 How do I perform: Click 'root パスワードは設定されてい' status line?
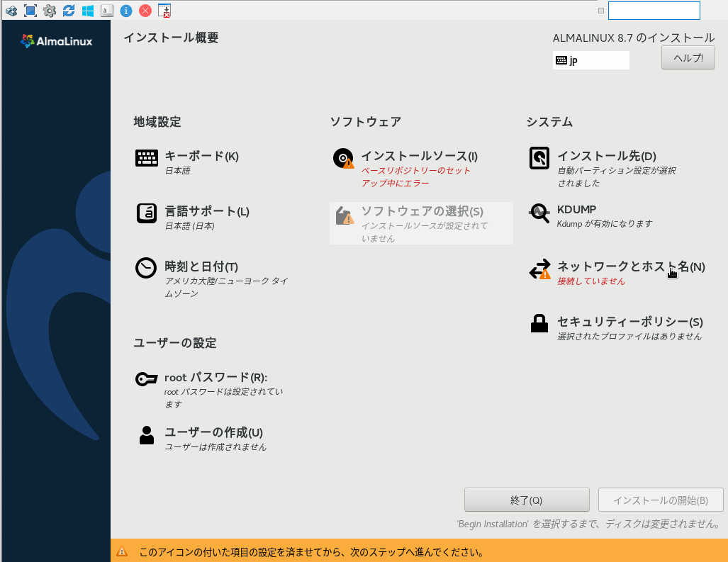tap(224, 391)
